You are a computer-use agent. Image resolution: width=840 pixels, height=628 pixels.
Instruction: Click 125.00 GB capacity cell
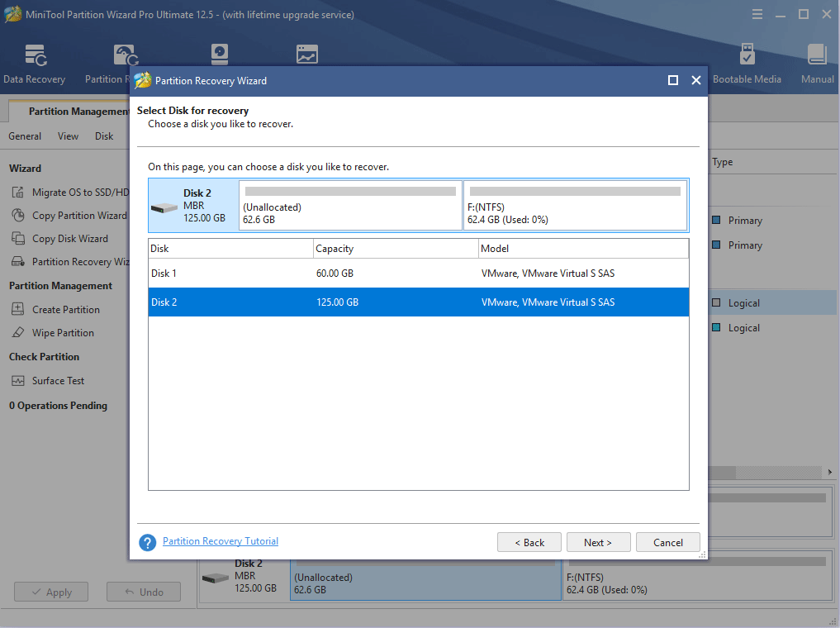coord(338,302)
